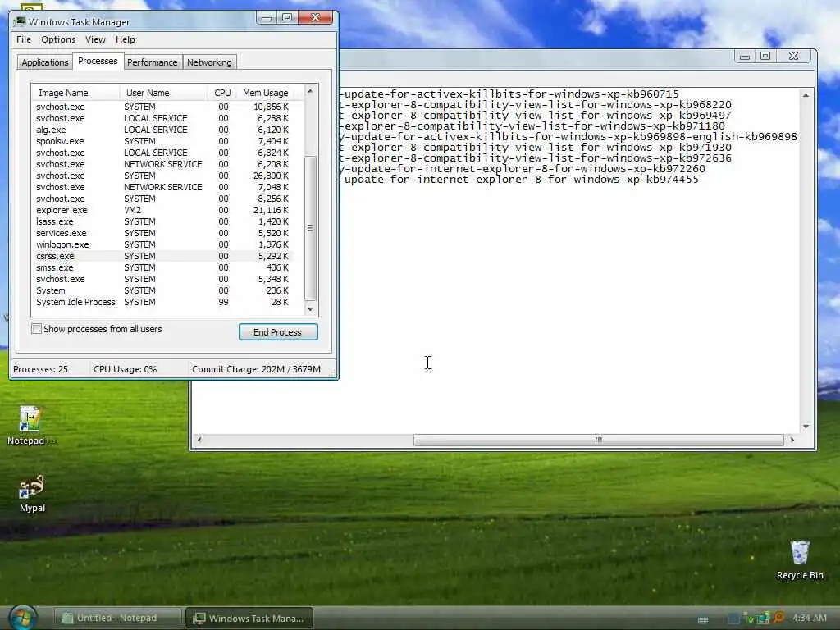The height and width of the screenshot is (630, 840).
Task: Open the Help menu in Task Manager
Action: [x=126, y=39]
